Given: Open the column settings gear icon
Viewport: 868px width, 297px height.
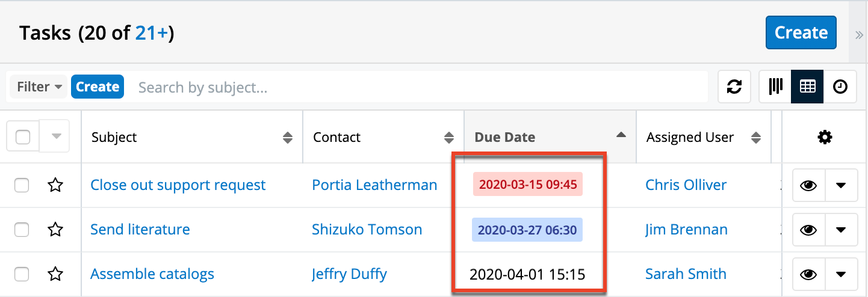Looking at the screenshot, I should (x=825, y=138).
